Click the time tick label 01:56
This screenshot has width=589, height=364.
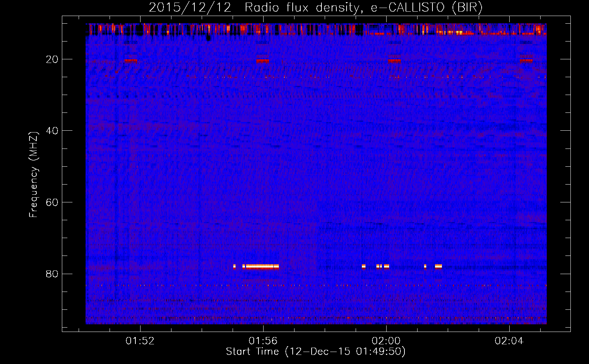click(x=263, y=341)
